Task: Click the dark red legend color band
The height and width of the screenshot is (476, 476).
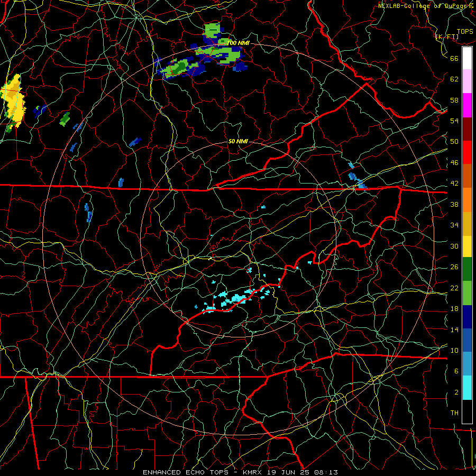Action: (x=467, y=129)
